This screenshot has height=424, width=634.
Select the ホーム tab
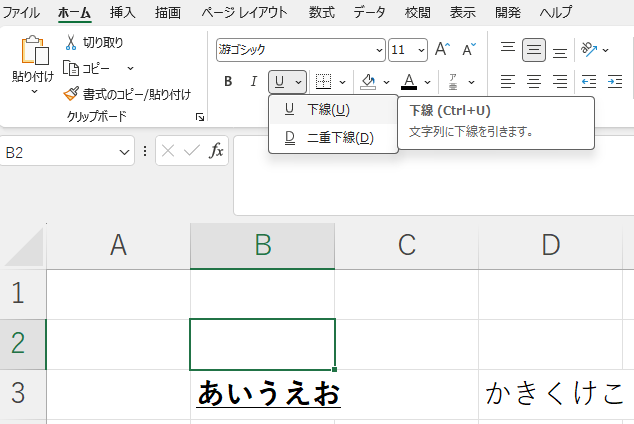click(x=74, y=13)
